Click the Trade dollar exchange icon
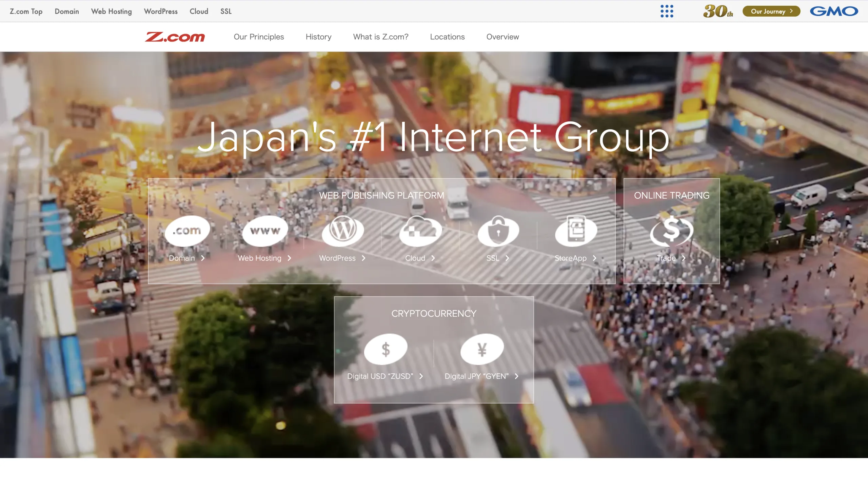The height and width of the screenshot is (490, 868). [671, 231]
